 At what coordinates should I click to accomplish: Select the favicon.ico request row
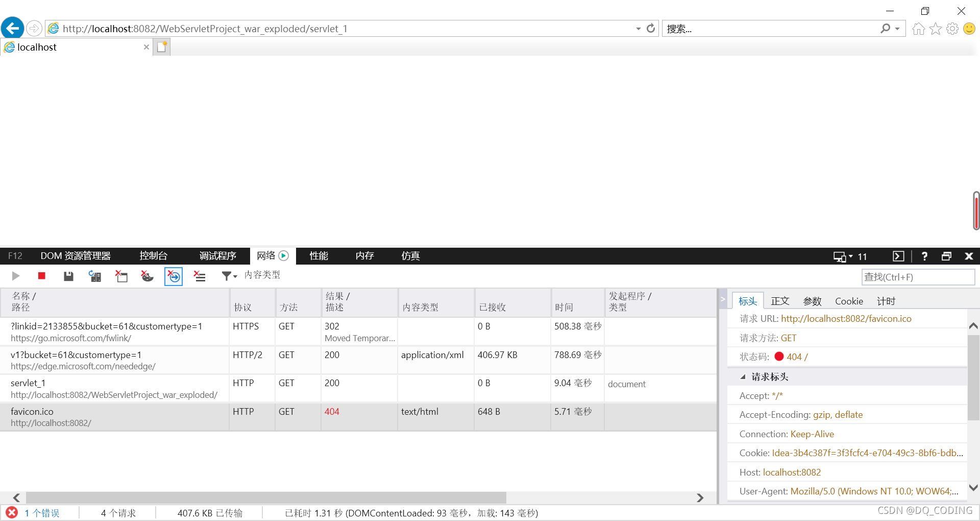pos(358,417)
